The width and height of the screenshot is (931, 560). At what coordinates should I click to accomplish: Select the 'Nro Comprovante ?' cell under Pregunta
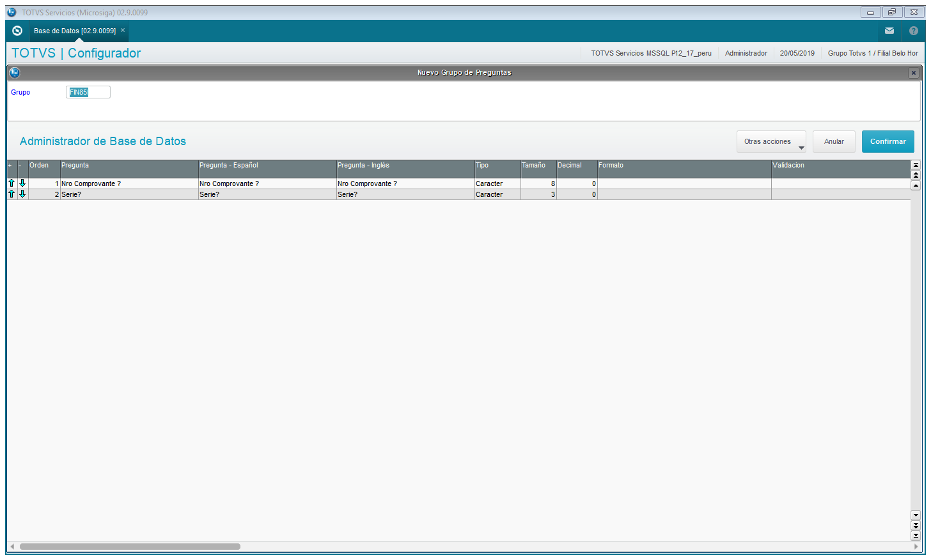pyautogui.click(x=129, y=183)
